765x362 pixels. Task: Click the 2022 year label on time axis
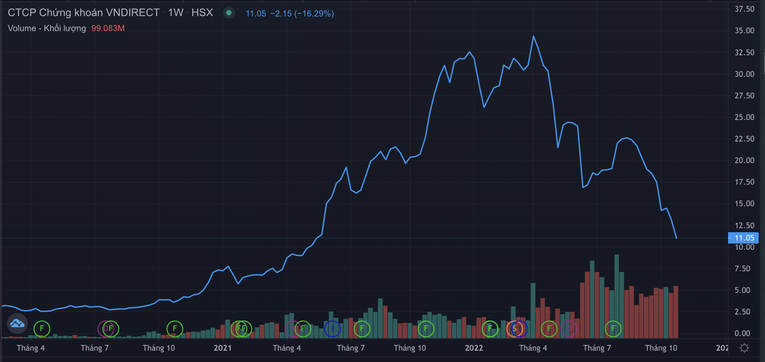pos(474,348)
